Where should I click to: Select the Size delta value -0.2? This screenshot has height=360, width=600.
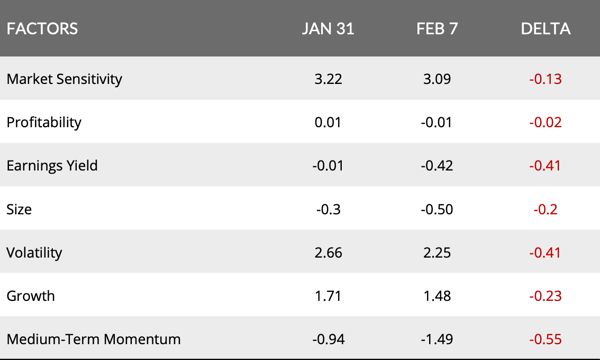[546, 209]
